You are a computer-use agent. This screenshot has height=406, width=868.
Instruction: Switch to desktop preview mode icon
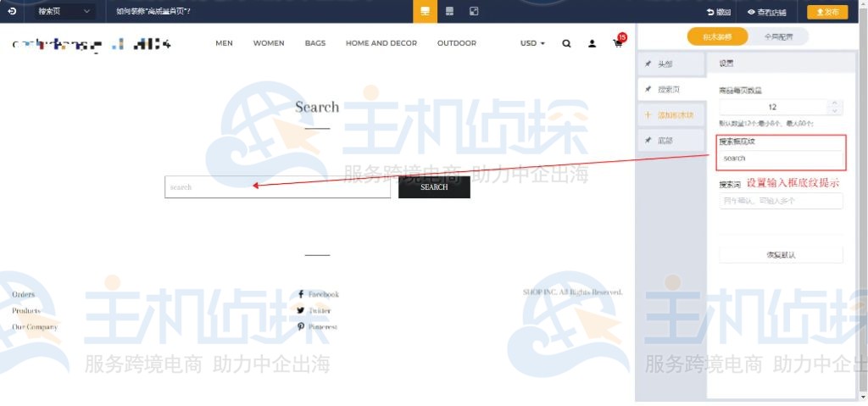426,11
